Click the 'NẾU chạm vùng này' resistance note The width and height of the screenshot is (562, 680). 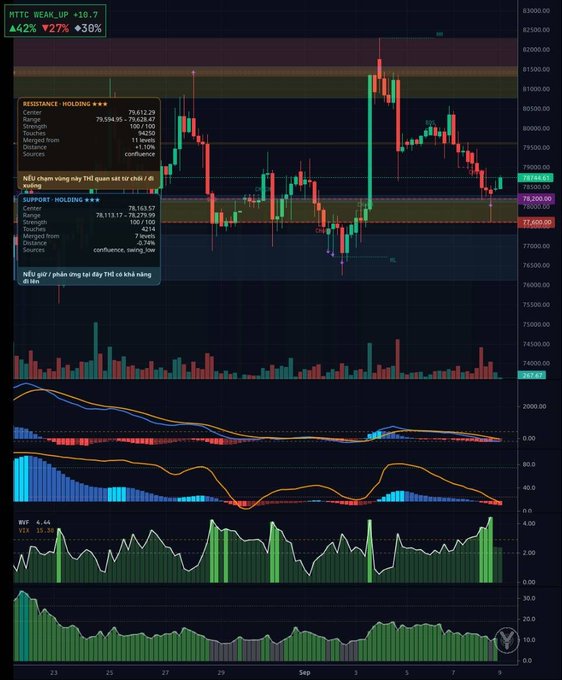pos(88,182)
